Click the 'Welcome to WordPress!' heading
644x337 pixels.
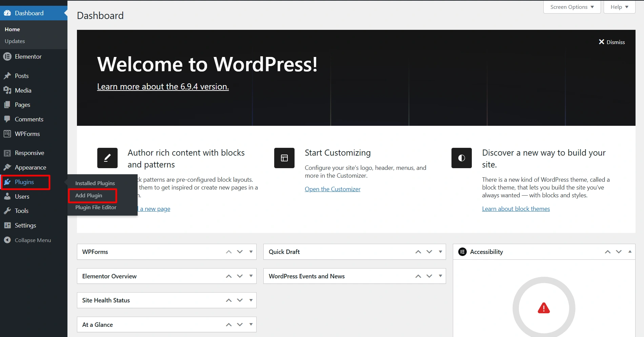(x=207, y=64)
